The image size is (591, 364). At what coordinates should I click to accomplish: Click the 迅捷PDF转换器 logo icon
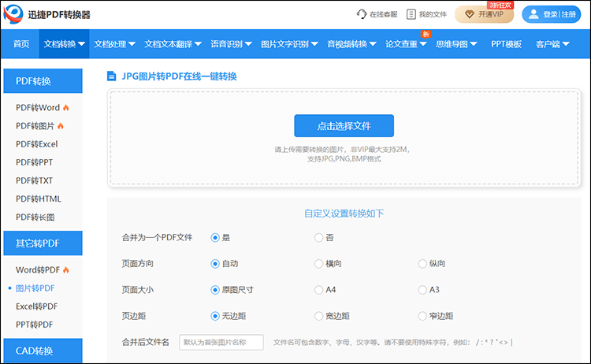[x=14, y=14]
